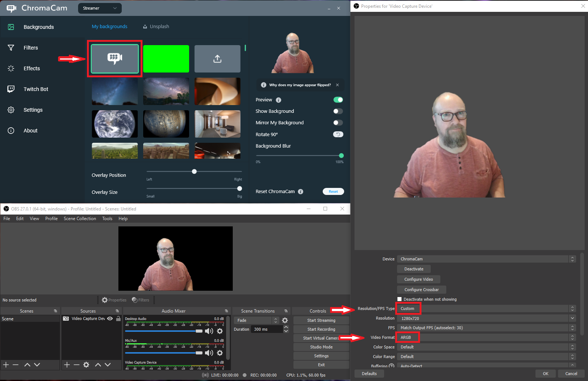Open the Twitch Bot sidebar section

click(36, 89)
